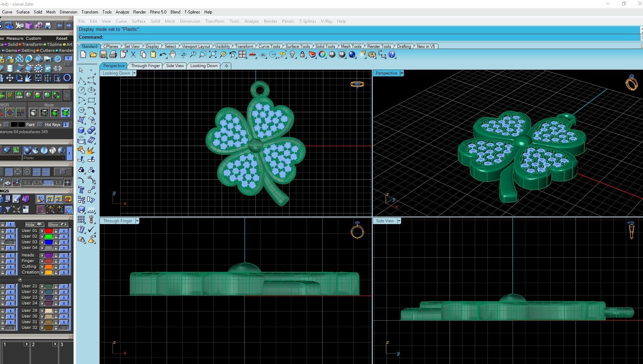Open the Perspective viewport menu arrow
Viewport: 643px width, 364px height.
[x=402, y=73]
